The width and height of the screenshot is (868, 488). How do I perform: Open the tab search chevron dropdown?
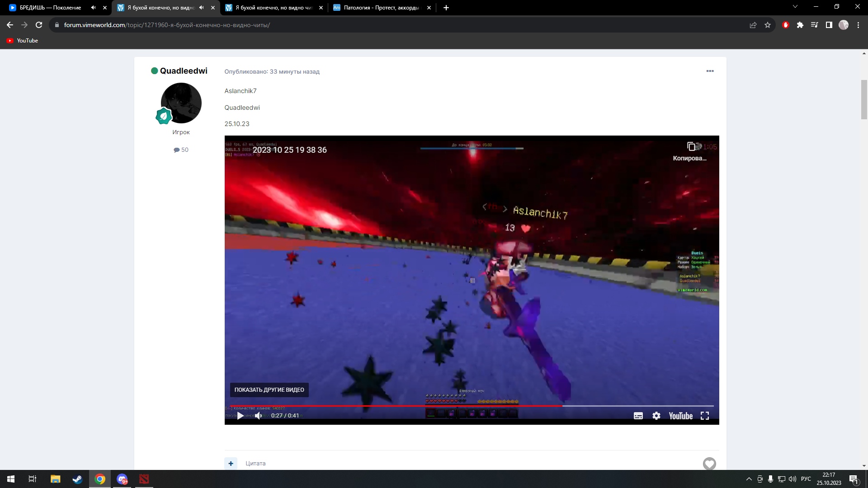point(795,7)
